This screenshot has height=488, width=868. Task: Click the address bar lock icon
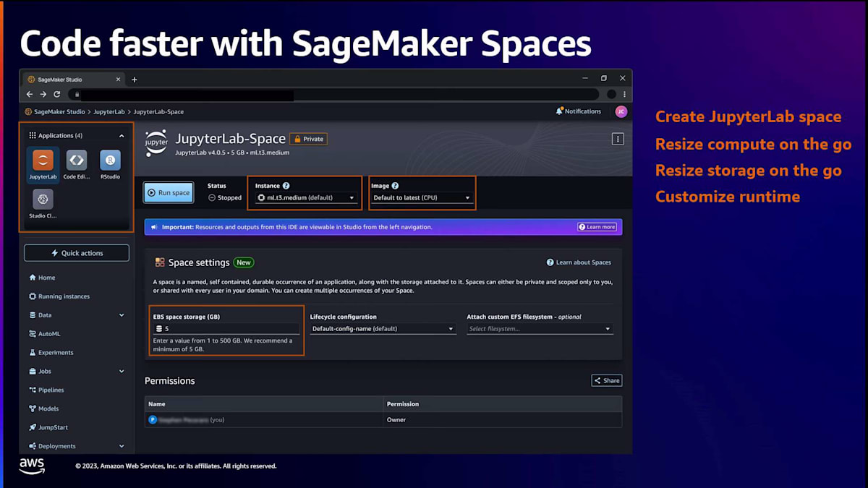[x=77, y=94]
